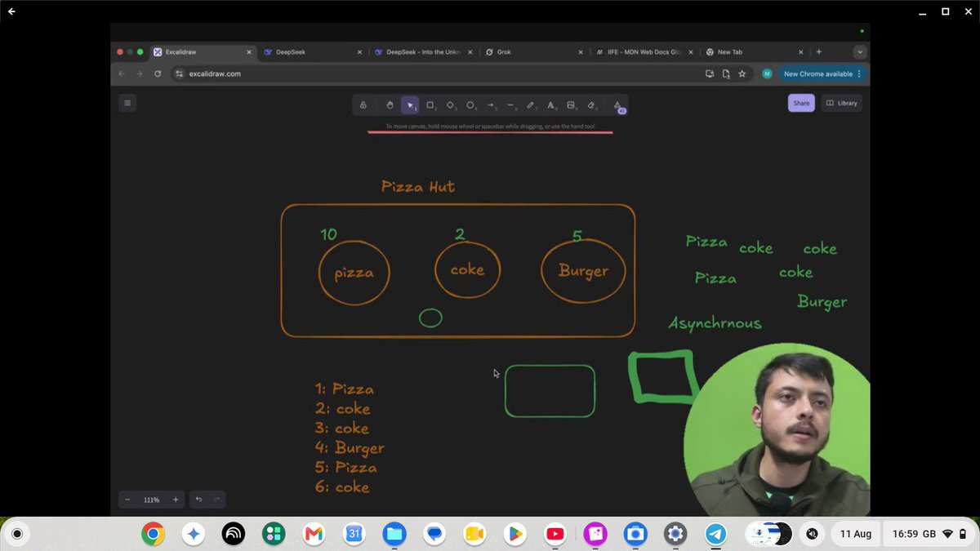The height and width of the screenshot is (551, 980).
Task: Undo the last canvas action
Action: point(198,500)
